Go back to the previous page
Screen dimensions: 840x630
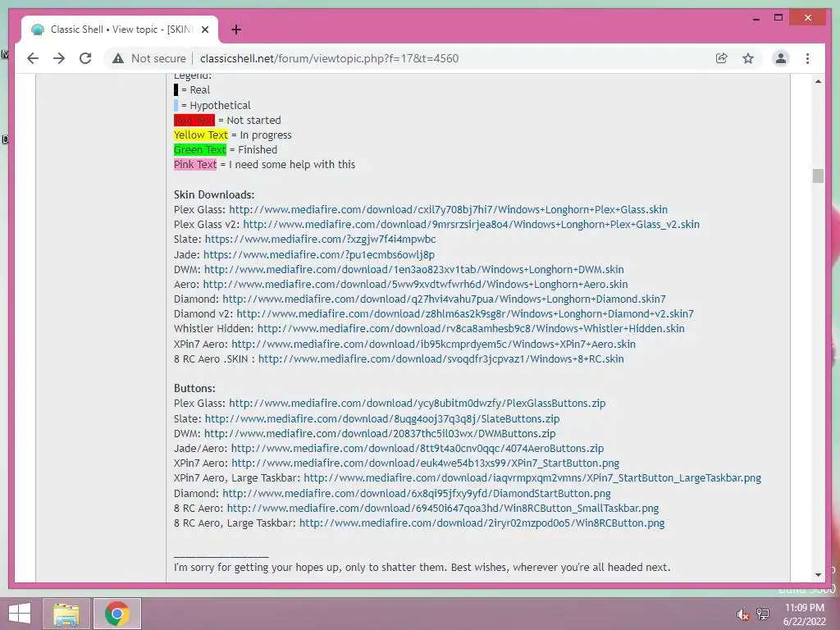coord(33,58)
